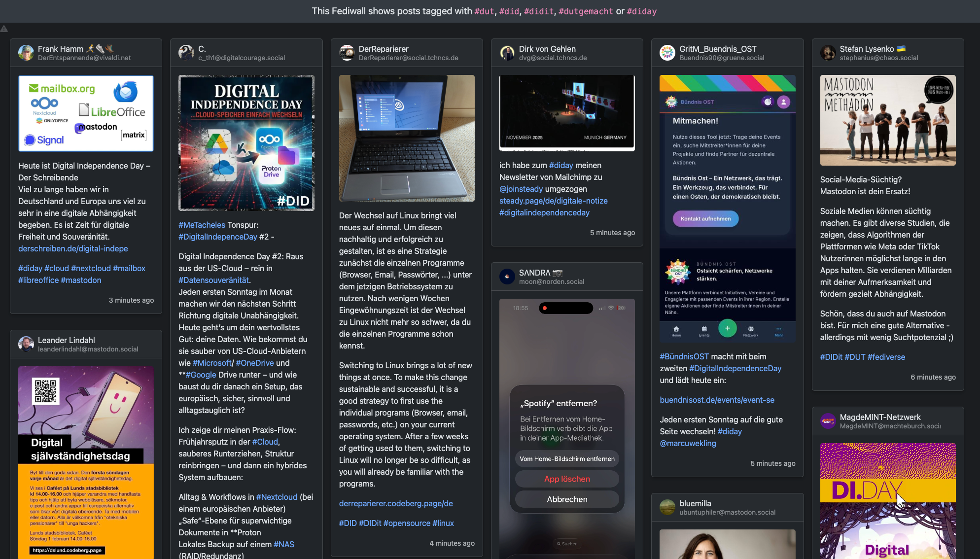Open the derschreiben.de/digital-indepe link
The image size is (980, 559).
(x=73, y=248)
